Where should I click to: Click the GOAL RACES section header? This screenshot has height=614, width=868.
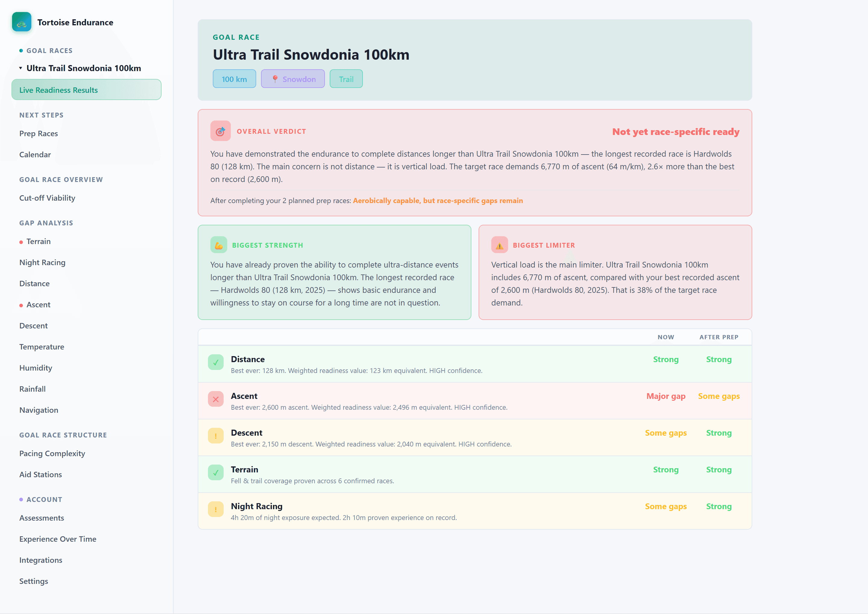(49, 51)
